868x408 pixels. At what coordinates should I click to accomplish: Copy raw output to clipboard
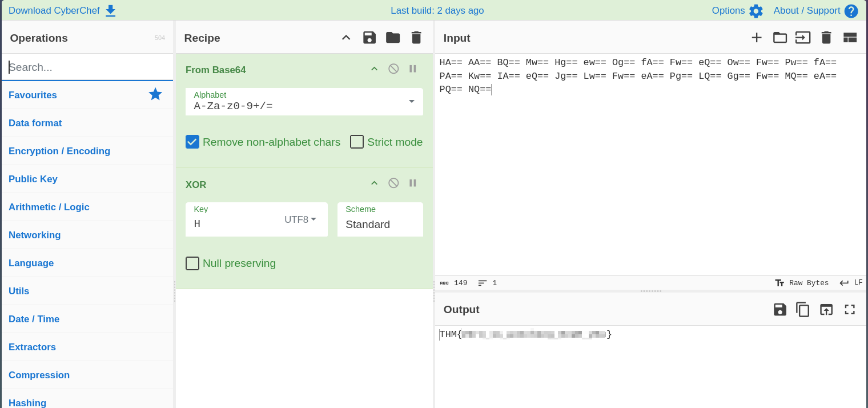tap(803, 310)
